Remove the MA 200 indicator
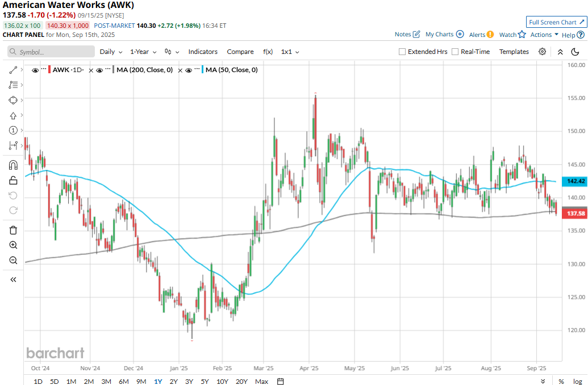 (x=91, y=70)
